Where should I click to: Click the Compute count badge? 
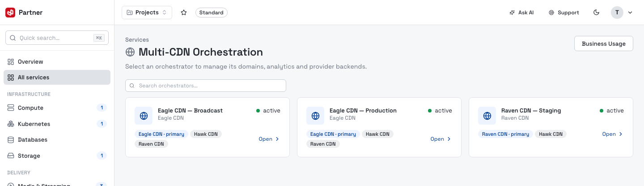(102, 108)
